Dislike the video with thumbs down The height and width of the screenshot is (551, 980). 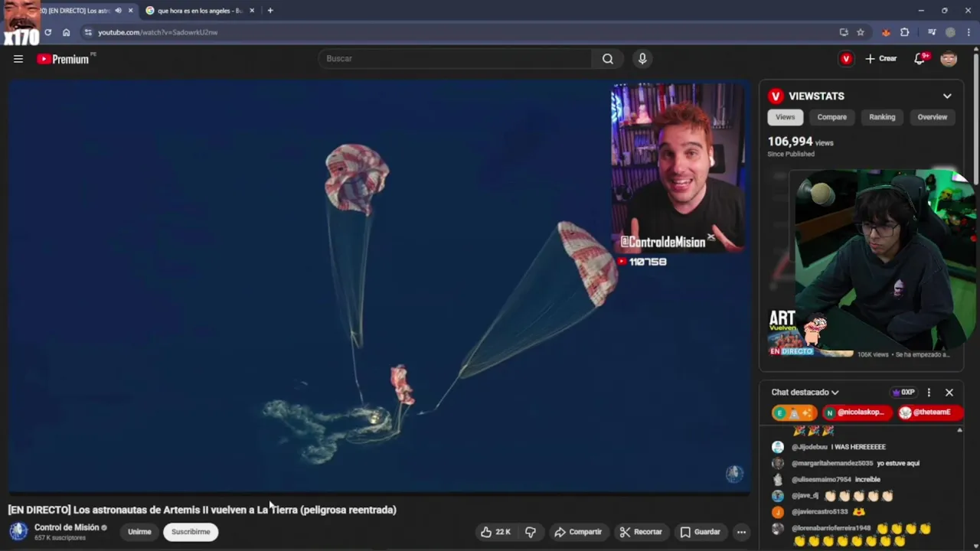[x=531, y=532]
